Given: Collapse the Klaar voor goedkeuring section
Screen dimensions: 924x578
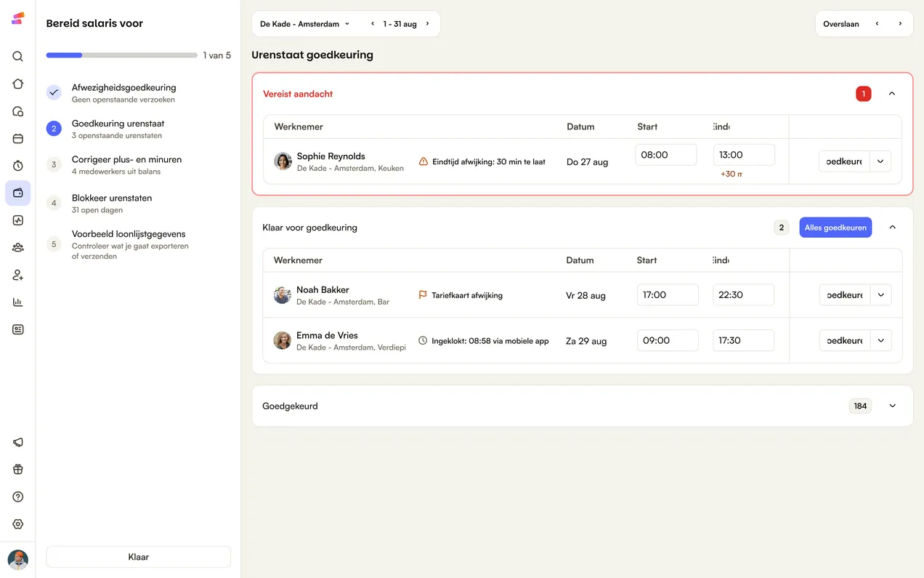Looking at the screenshot, I should [x=893, y=228].
